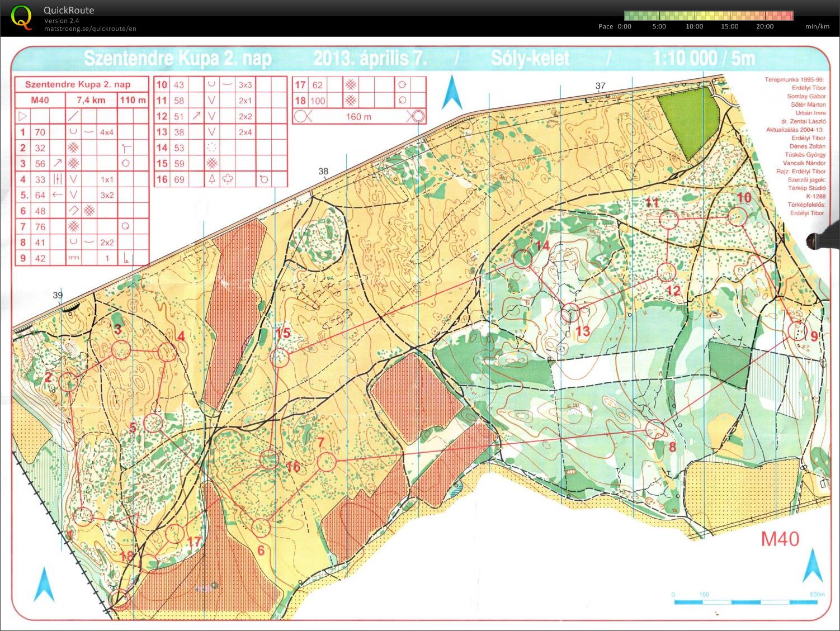The width and height of the screenshot is (840, 631).
Task: Click control circle 3 on the map
Action: 121,350
